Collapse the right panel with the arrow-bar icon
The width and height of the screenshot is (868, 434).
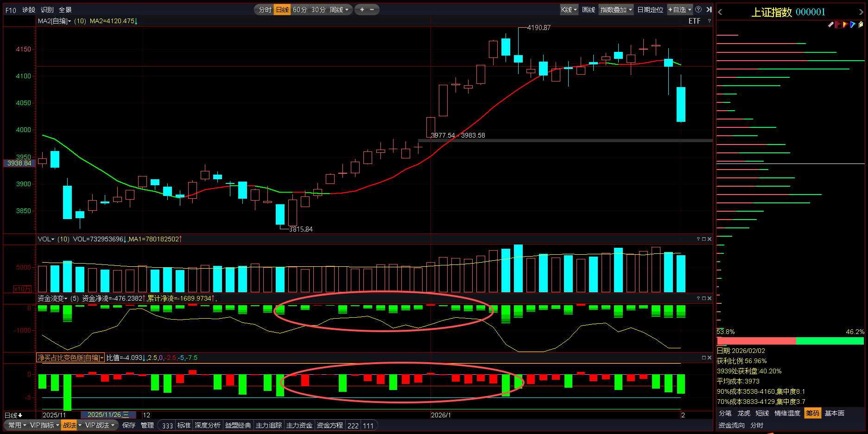coord(709,10)
